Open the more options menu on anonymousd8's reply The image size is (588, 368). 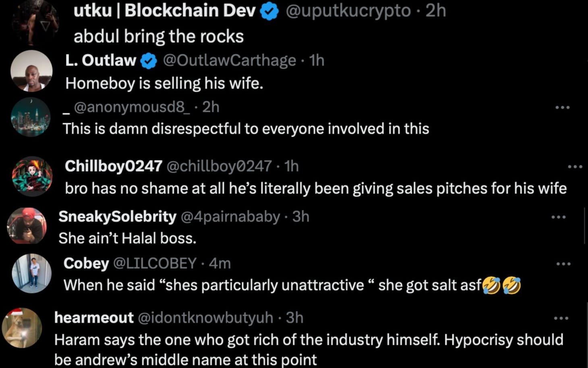[x=563, y=107]
